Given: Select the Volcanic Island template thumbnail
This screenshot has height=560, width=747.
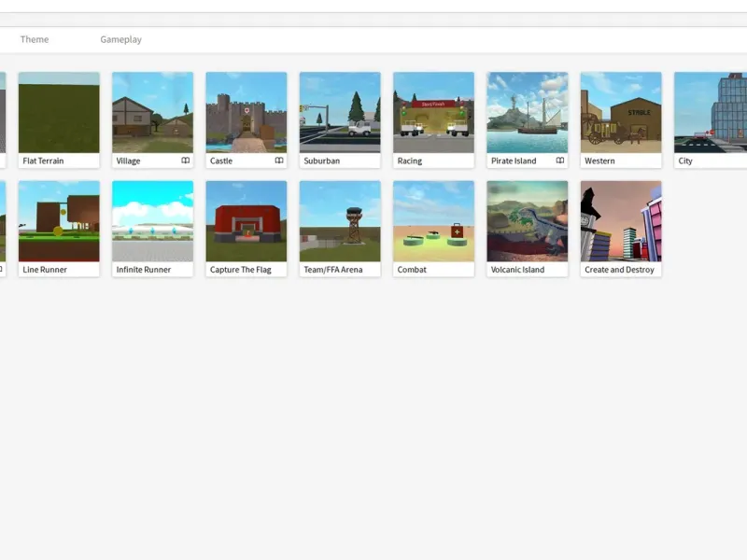Looking at the screenshot, I should [x=528, y=221].
